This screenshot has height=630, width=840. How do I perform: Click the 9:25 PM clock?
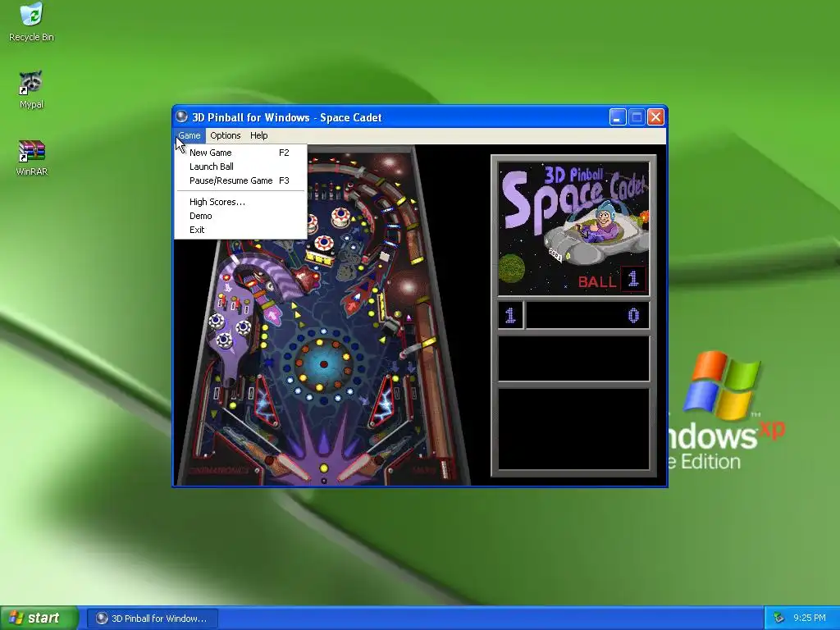tap(810, 619)
